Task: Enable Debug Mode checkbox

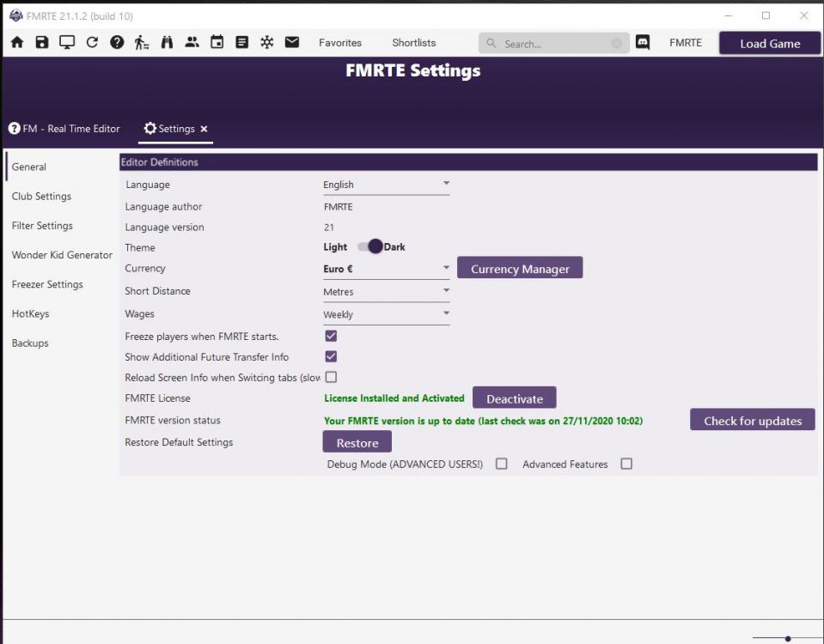Action: tap(502, 465)
